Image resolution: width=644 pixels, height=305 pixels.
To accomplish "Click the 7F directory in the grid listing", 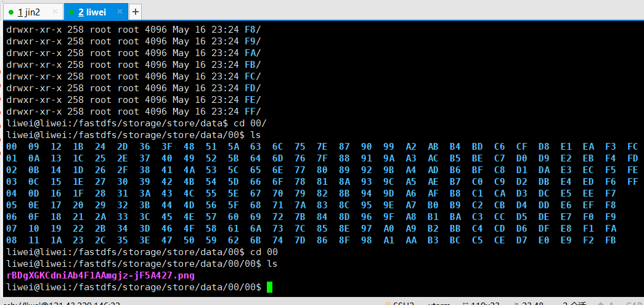I will 322,158.
